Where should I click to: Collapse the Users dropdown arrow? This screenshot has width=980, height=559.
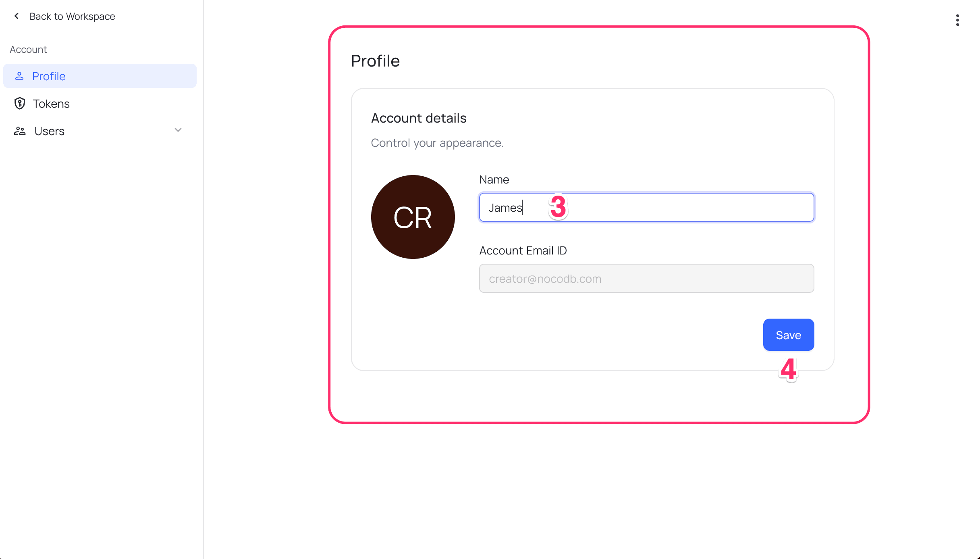coord(179,130)
